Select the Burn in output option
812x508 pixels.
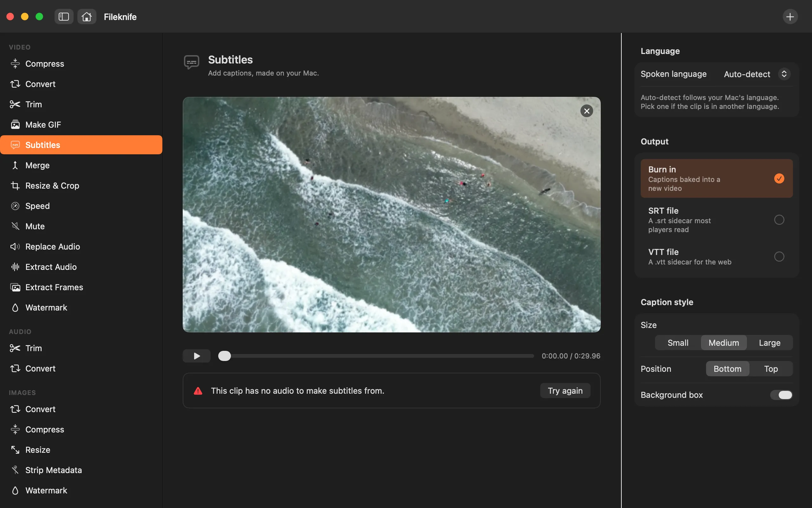tap(717, 178)
